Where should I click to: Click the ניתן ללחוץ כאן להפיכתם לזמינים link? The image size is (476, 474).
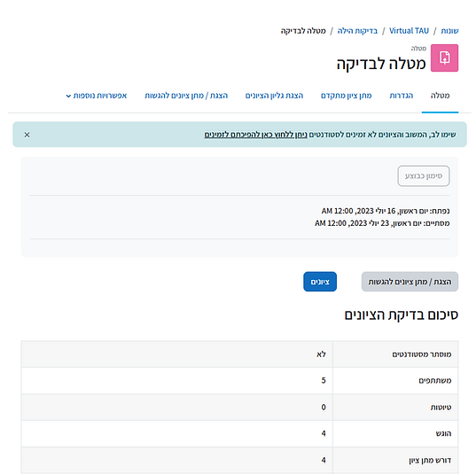click(x=255, y=135)
